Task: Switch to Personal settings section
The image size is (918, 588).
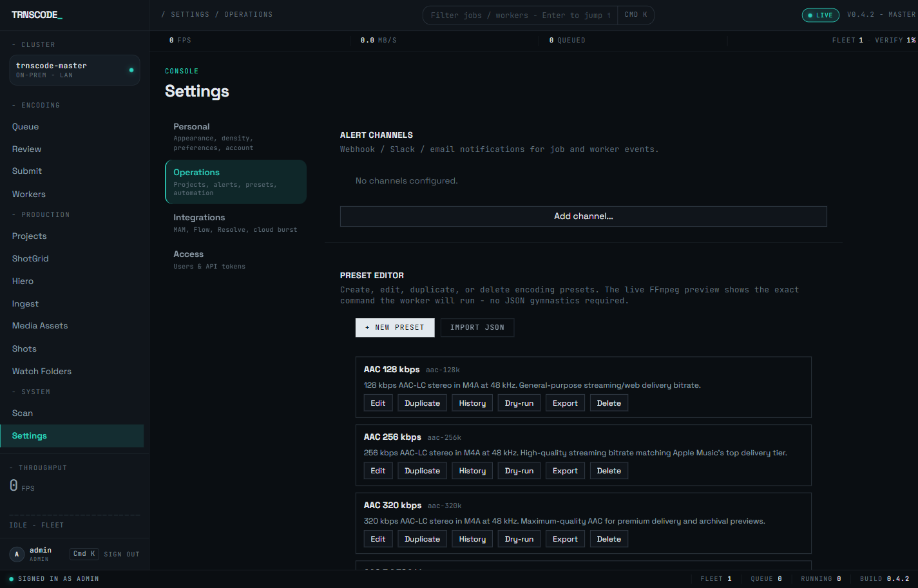Action: (x=236, y=137)
